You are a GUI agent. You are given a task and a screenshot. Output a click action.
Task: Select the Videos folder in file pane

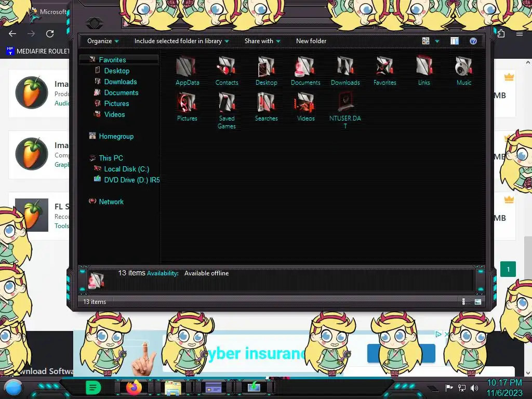(x=305, y=107)
